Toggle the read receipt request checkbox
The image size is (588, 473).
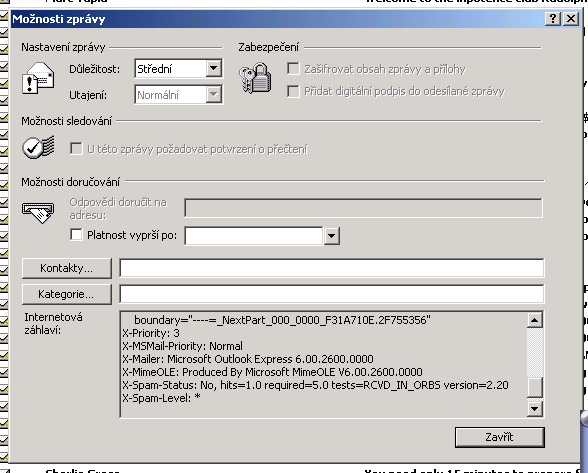[x=76, y=149]
